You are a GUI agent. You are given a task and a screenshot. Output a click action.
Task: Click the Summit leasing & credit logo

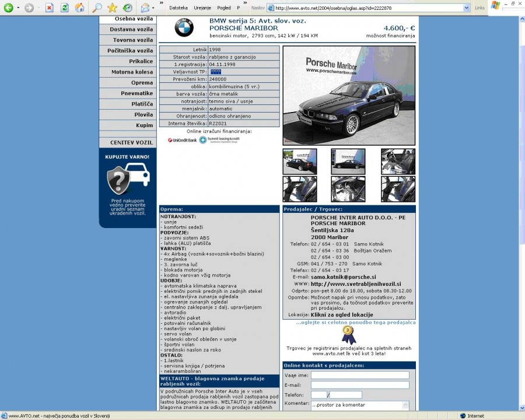coord(220,140)
